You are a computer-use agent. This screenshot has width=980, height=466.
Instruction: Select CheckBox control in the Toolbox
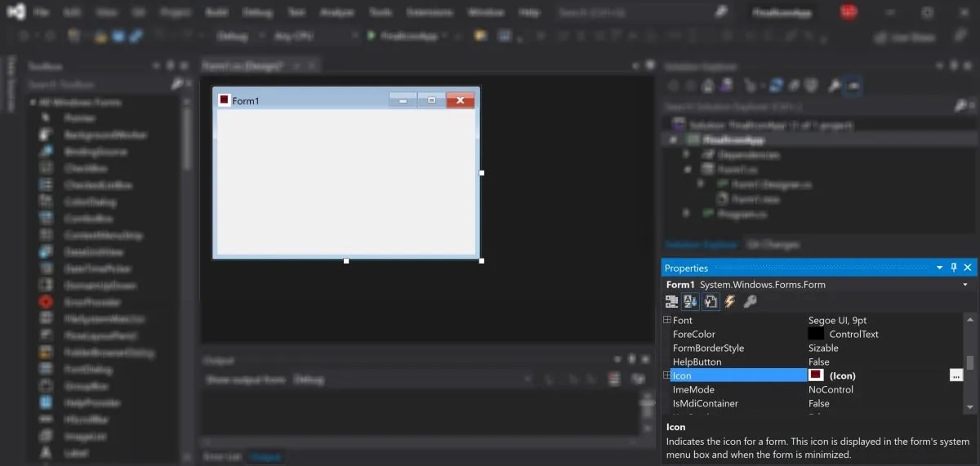(x=86, y=168)
